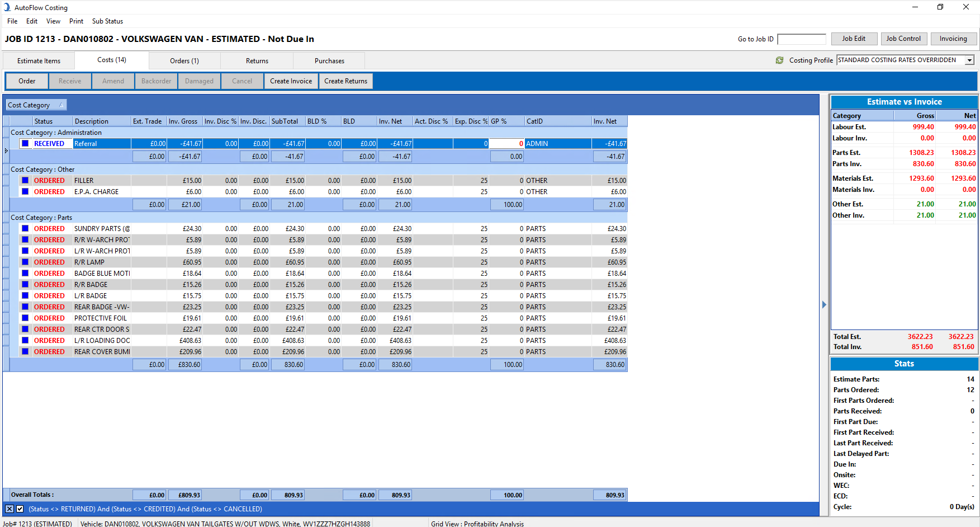Click the blue square on the SUNDRY PARTS row
The height and width of the screenshot is (527, 980).
(25, 229)
